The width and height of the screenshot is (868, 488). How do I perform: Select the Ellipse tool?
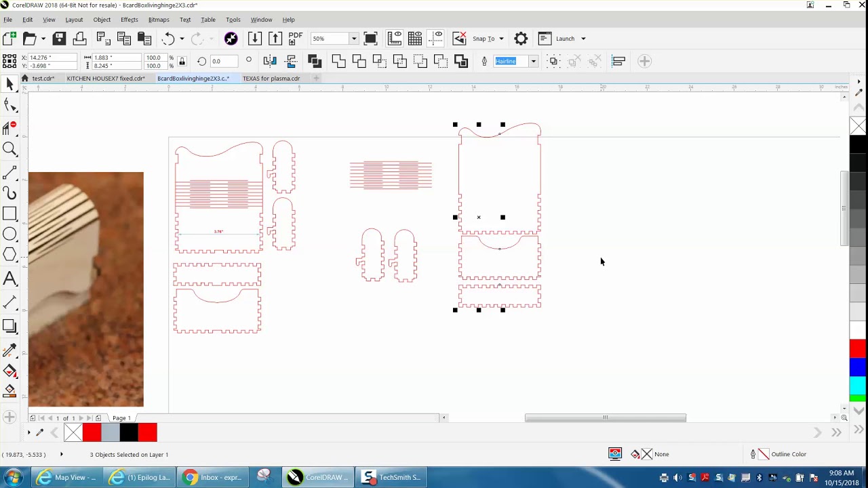pyautogui.click(x=9, y=235)
